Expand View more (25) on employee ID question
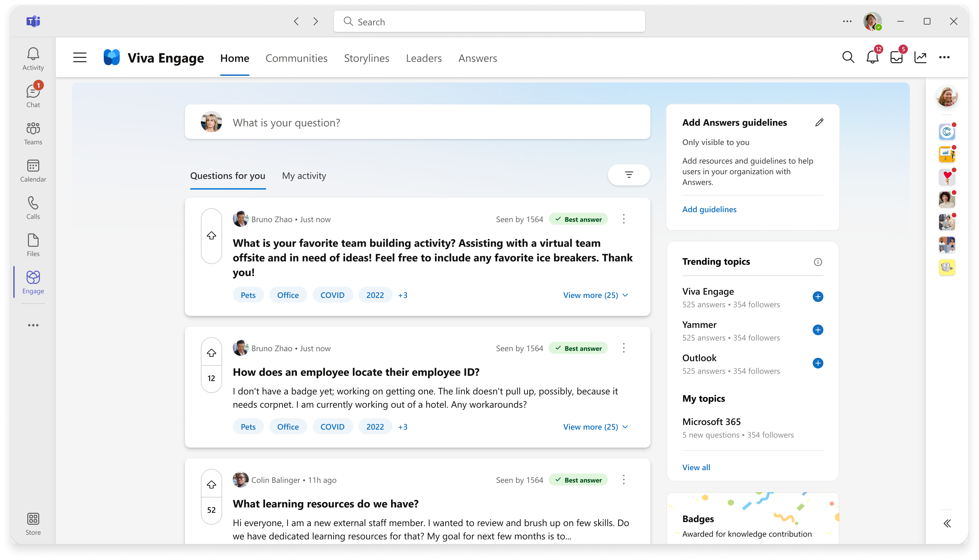 point(596,427)
